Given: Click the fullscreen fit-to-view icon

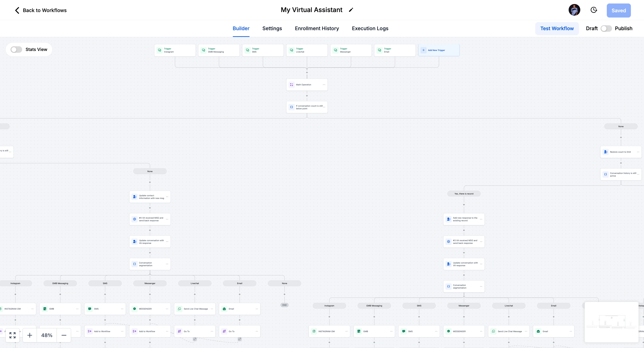Looking at the screenshot, I should 13,335.
